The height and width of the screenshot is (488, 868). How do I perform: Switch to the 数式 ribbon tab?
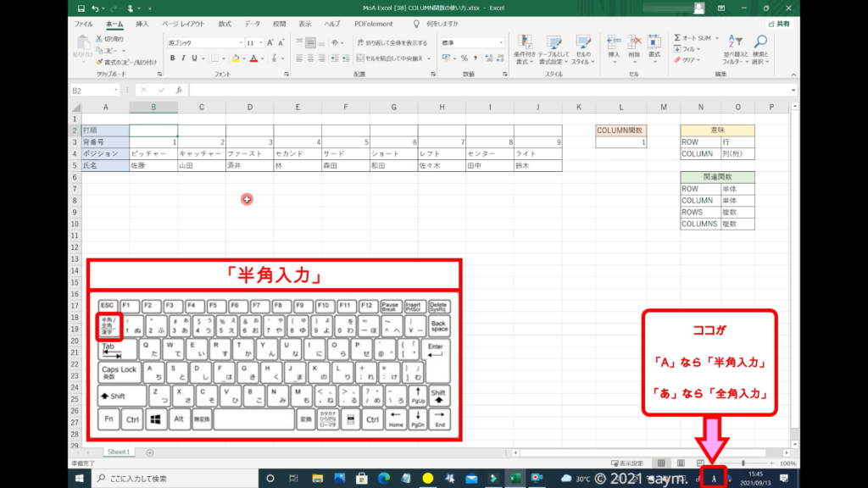point(225,25)
